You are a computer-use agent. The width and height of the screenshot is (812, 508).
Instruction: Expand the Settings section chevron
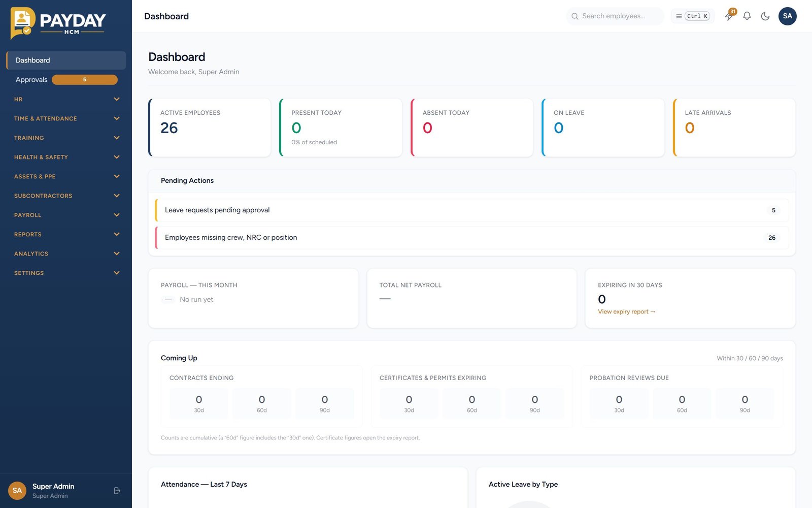(117, 273)
